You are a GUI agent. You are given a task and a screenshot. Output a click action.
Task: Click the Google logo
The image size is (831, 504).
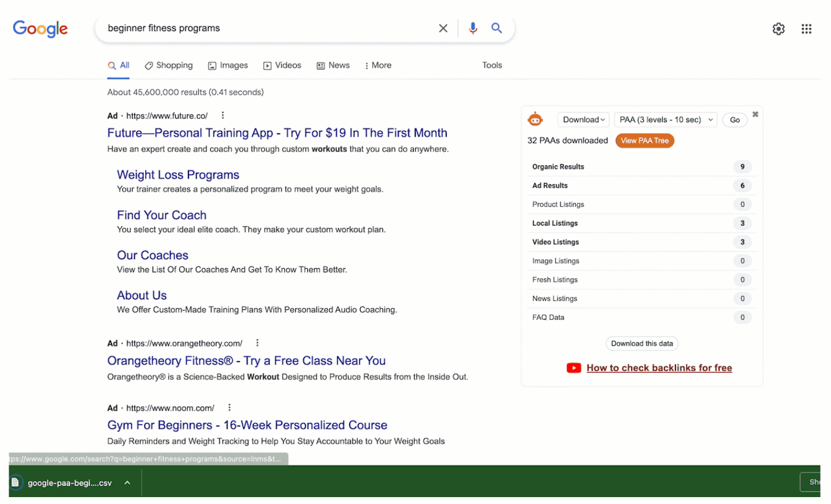point(40,28)
